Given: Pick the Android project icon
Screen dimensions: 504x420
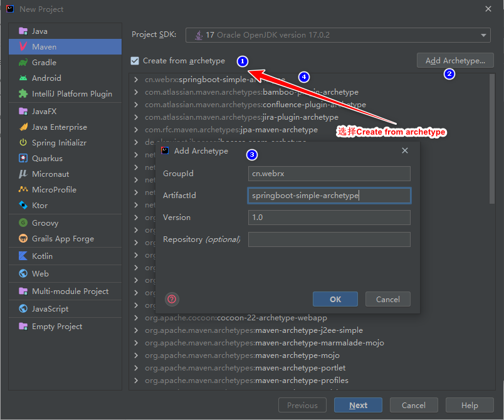Looking at the screenshot, I should [23, 78].
